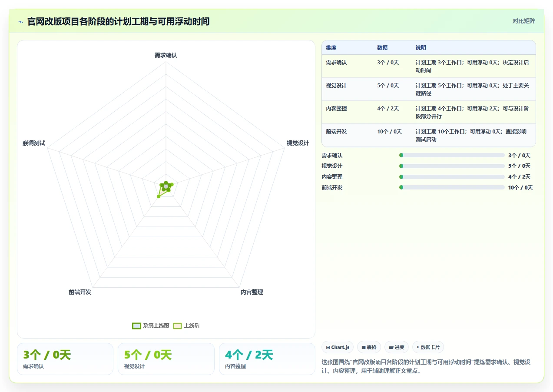Screen dimensions: 553x392
Task: Click the 说明 column header
Action: click(421, 48)
